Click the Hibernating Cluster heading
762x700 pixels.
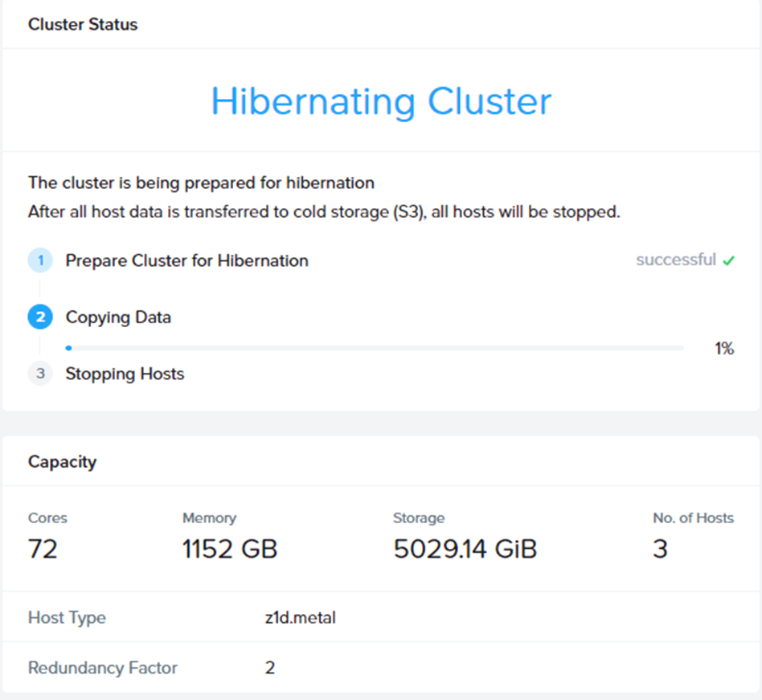[x=381, y=101]
